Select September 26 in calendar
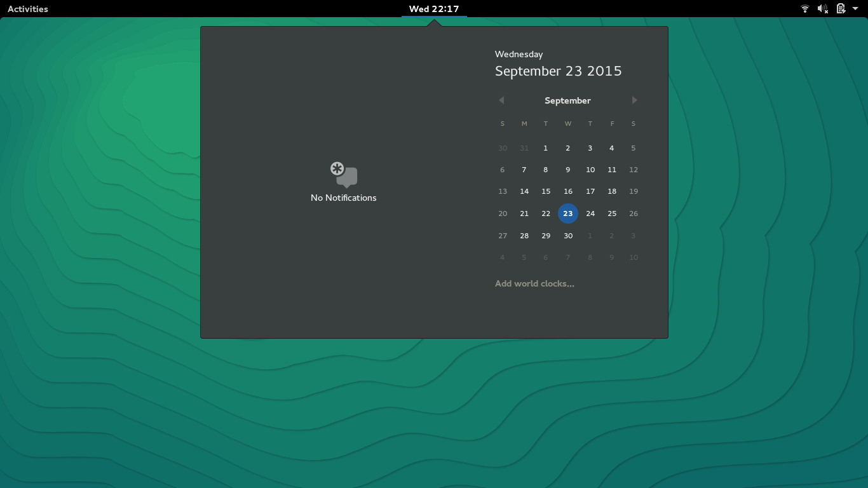 click(634, 213)
